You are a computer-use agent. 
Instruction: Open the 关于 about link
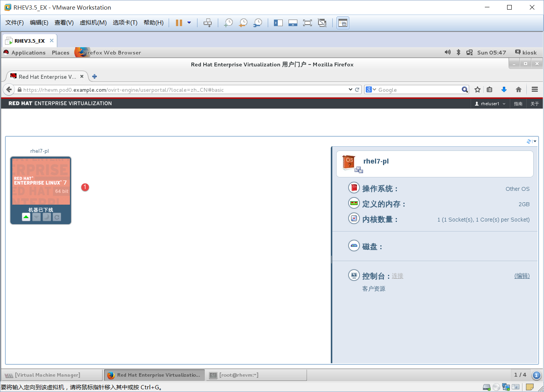coord(535,104)
